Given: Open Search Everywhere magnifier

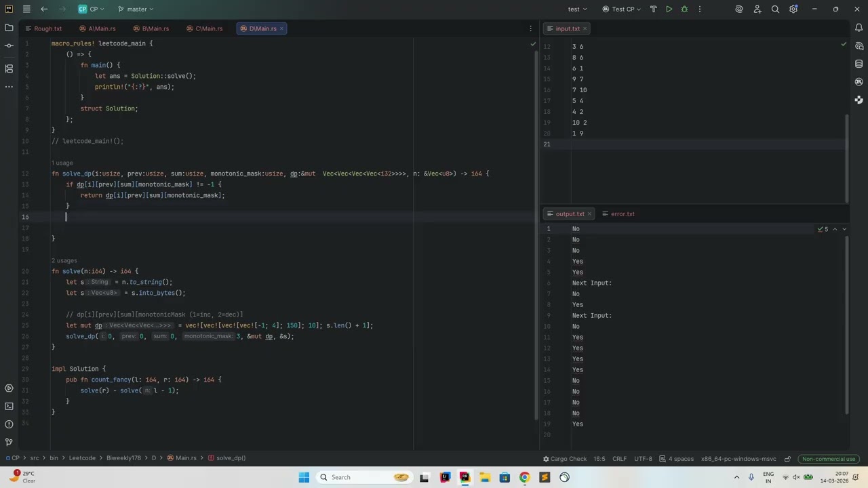Looking at the screenshot, I should click(775, 9).
